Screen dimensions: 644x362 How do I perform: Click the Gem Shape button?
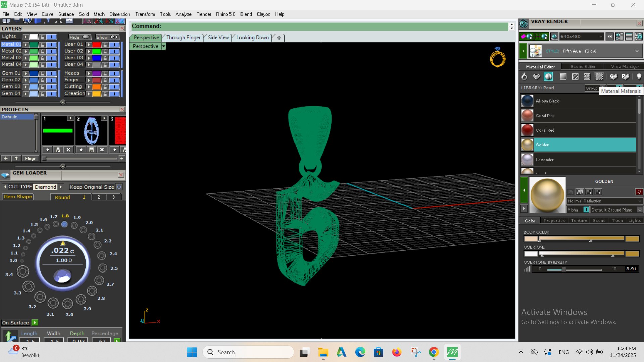18,197
